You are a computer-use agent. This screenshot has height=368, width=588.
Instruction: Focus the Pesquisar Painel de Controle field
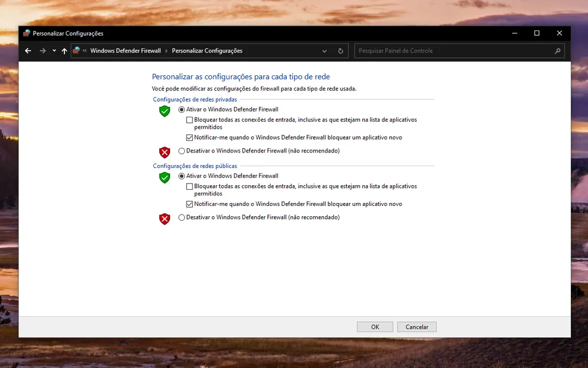[459, 51]
